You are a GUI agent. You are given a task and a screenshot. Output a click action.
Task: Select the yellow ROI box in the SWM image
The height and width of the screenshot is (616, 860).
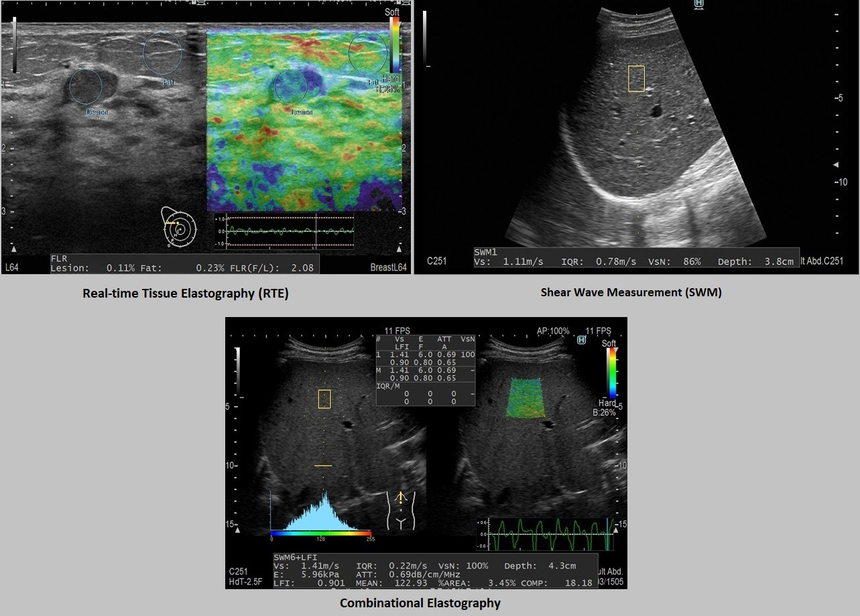point(636,78)
